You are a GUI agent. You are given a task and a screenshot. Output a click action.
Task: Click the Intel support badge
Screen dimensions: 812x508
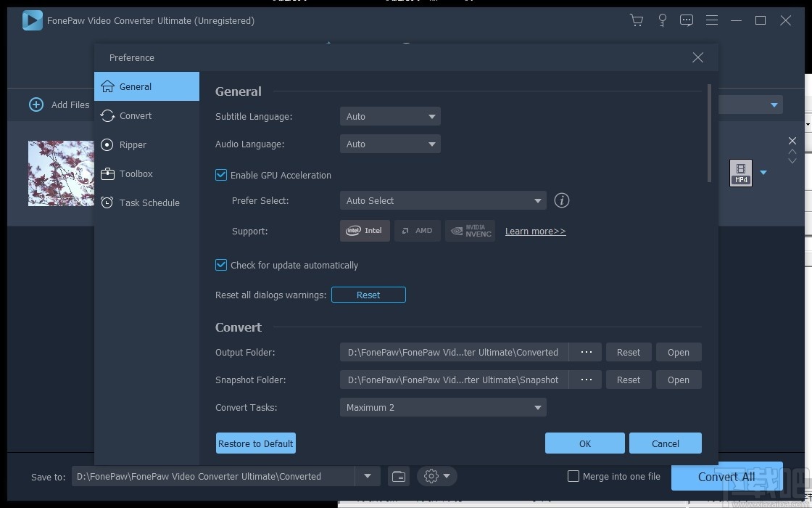pos(364,230)
